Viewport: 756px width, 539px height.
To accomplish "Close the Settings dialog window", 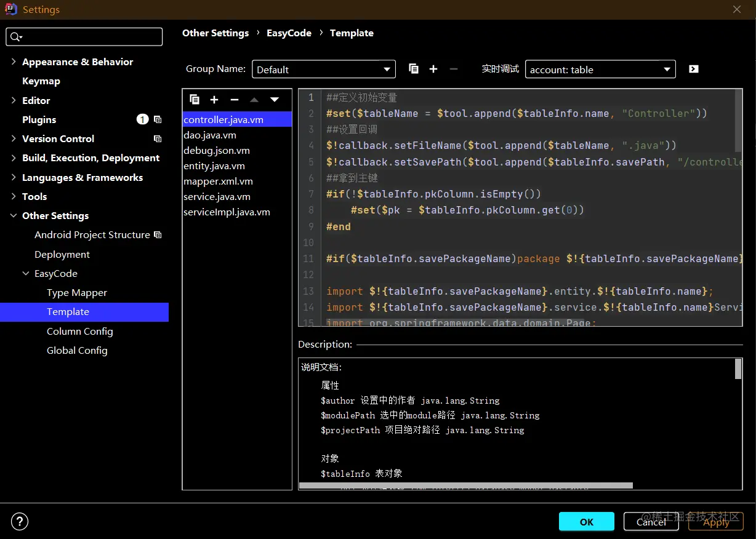I will [x=737, y=9].
